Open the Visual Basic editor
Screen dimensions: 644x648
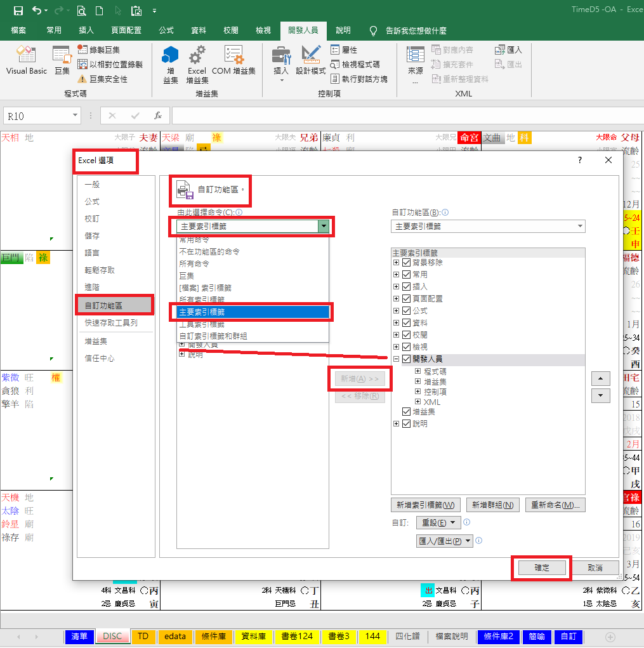coord(27,61)
